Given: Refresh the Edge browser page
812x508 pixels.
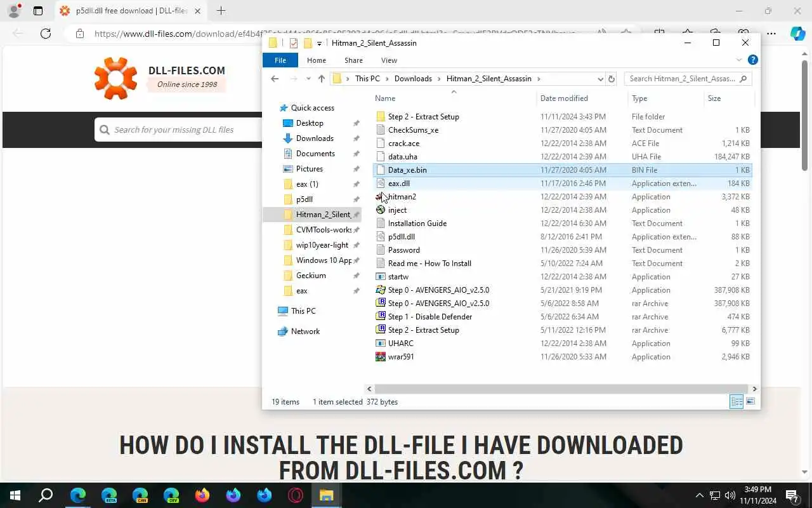Looking at the screenshot, I should coord(45,34).
